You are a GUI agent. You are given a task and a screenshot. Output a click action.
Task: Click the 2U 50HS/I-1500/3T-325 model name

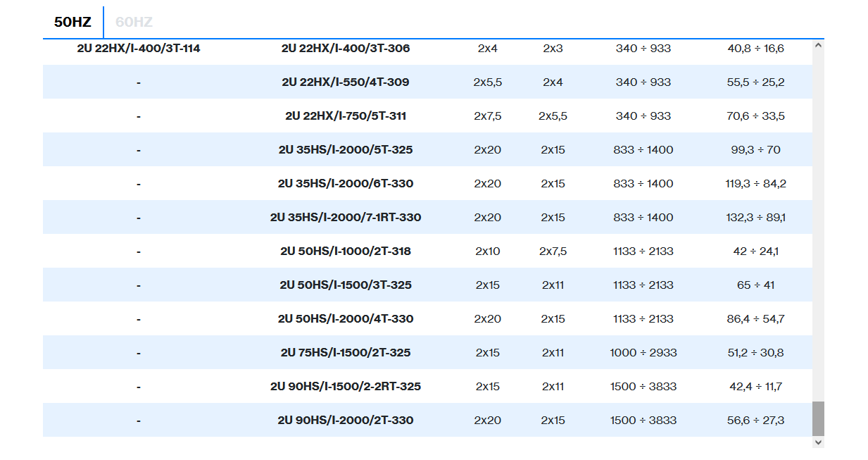tap(346, 285)
